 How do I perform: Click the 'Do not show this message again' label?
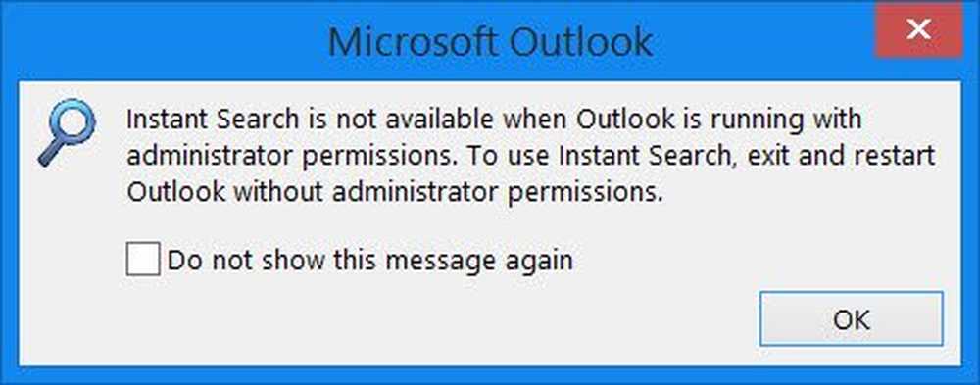[x=370, y=260]
